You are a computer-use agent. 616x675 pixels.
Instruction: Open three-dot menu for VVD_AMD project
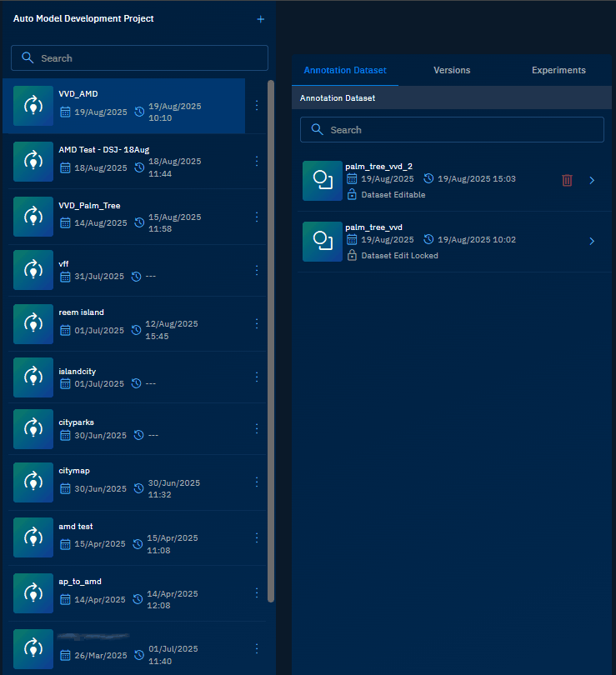[257, 106]
